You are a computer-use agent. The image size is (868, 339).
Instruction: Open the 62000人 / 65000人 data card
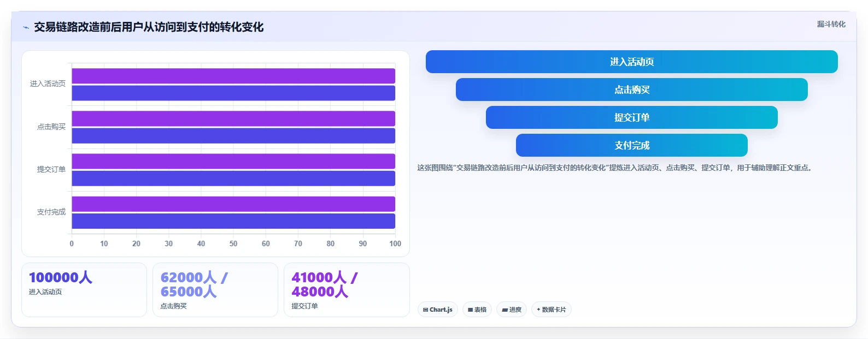tap(215, 290)
